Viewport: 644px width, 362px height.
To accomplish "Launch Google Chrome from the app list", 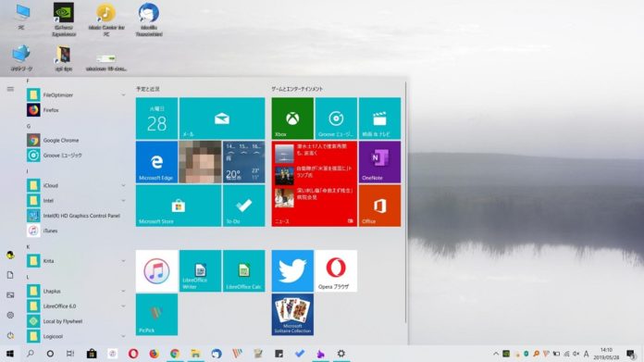I will (76, 140).
